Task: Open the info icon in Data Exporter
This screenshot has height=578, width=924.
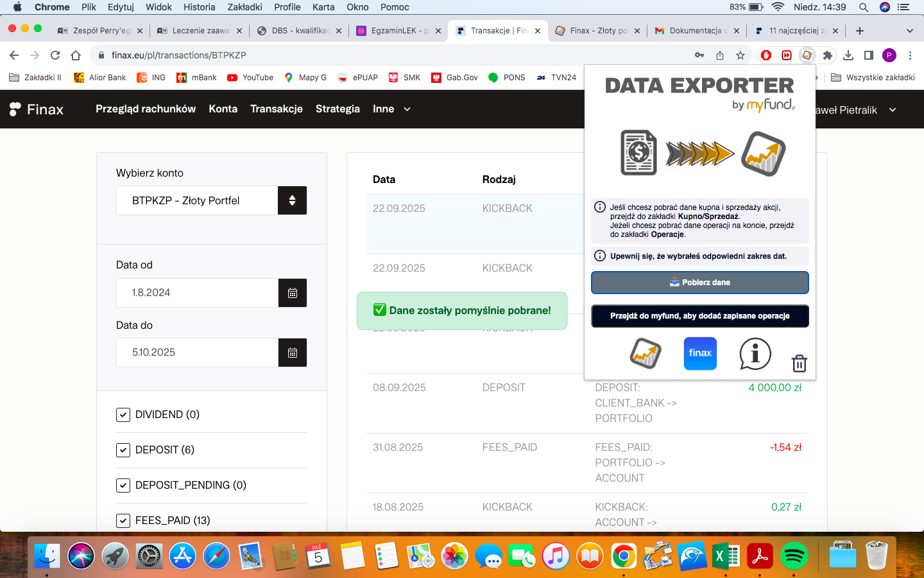Action: tap(755, 354)
